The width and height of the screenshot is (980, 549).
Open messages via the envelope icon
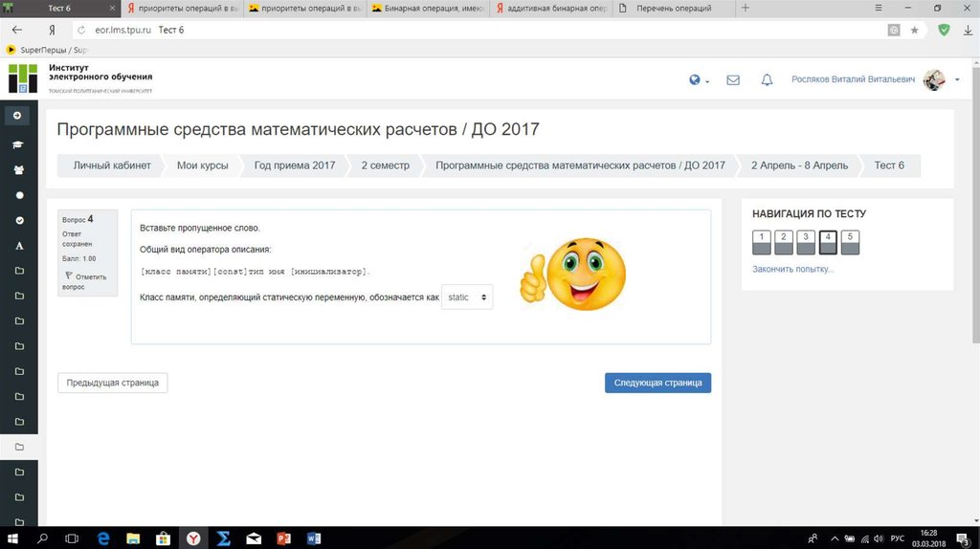[733, 80]
